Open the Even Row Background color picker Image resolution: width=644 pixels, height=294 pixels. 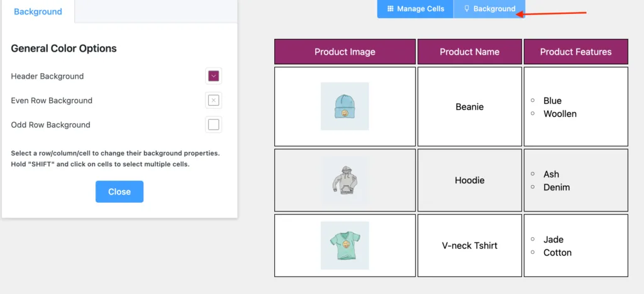click(x=214, y=100)
